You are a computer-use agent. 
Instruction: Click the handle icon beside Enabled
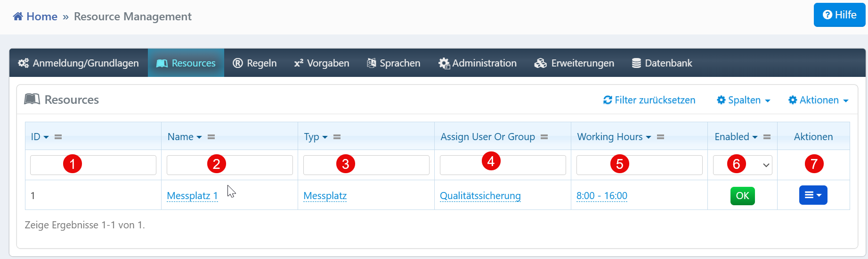point(767,137)
